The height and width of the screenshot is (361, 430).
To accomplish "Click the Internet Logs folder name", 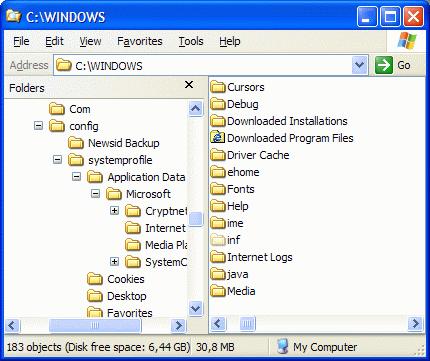I will click(x=260, y=257).
